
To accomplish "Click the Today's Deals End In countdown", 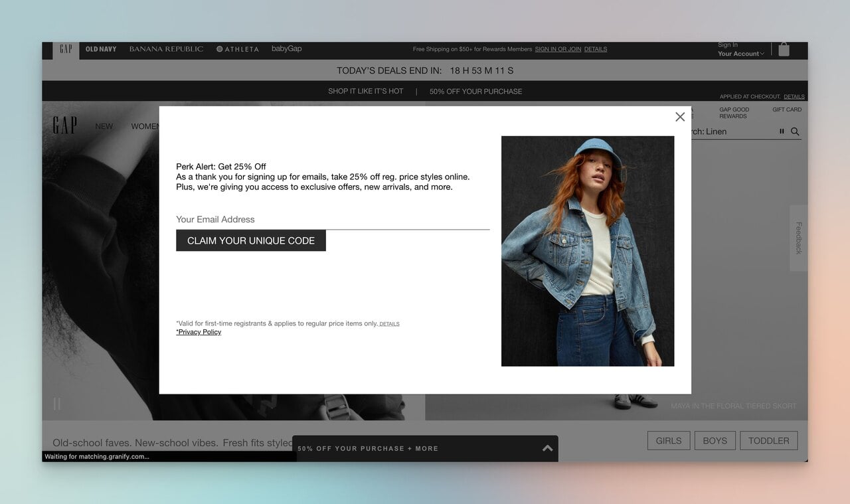I will point(425,70).
